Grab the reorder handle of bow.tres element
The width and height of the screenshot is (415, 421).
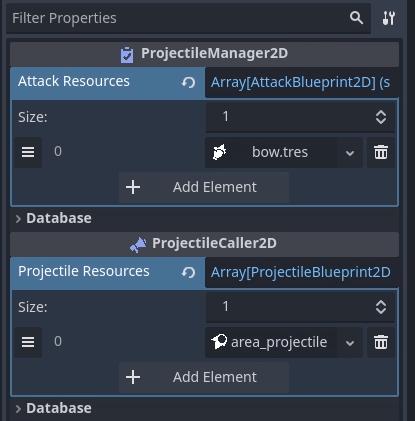pos(28,152)
